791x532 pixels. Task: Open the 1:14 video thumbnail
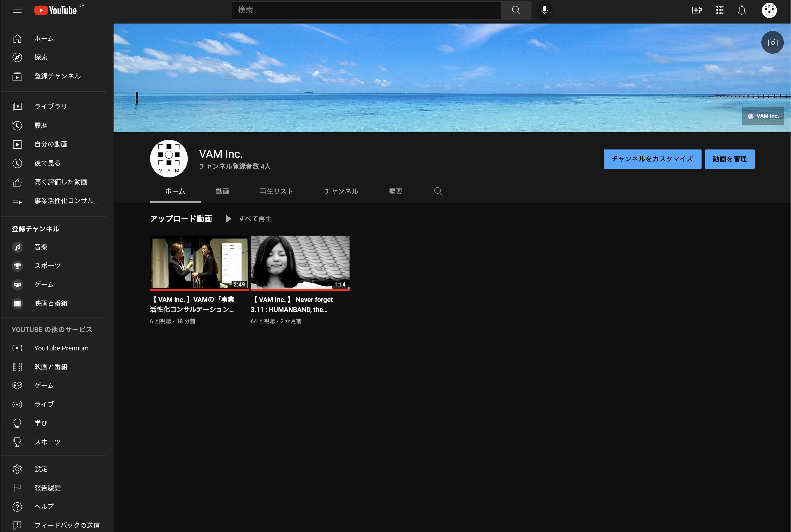tap(300, 263)
